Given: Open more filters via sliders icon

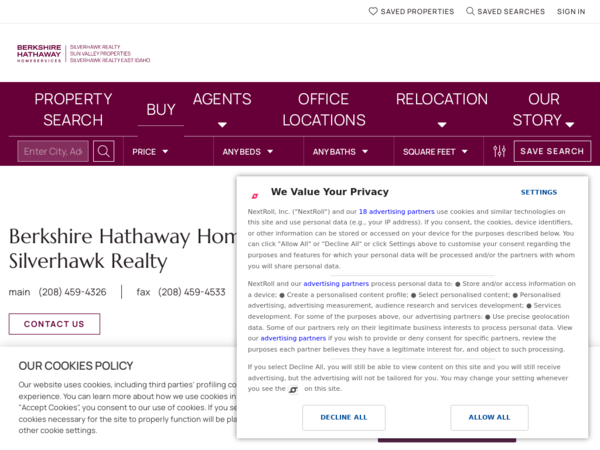Looking at the screenshot, I should point(499,151).
